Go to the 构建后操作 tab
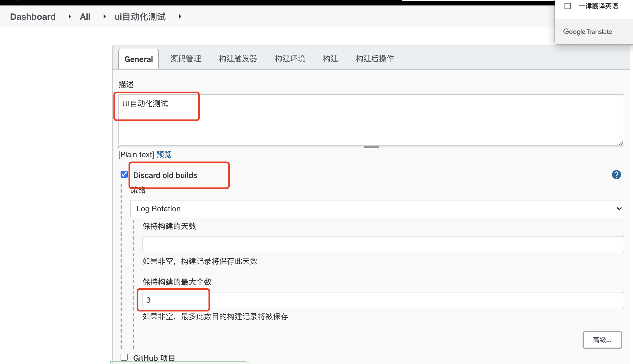633x364 pixels. click(375, 59)
